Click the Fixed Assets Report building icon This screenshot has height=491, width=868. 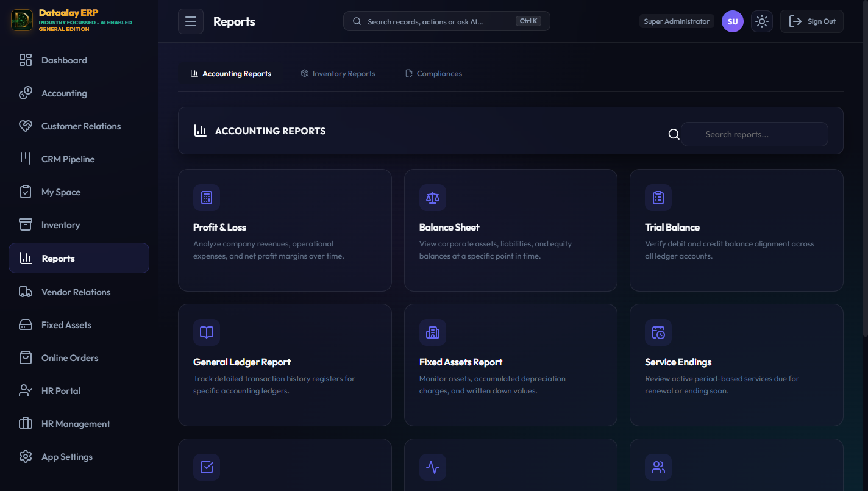click(433, 332)
